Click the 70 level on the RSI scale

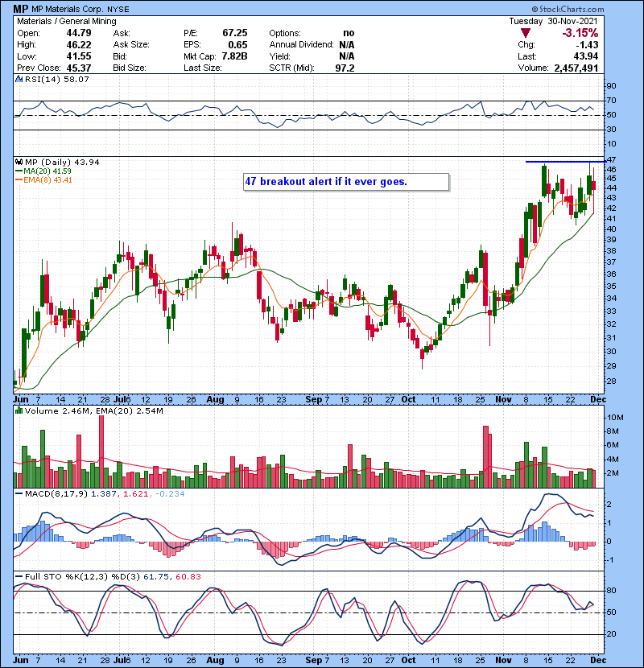611,101
